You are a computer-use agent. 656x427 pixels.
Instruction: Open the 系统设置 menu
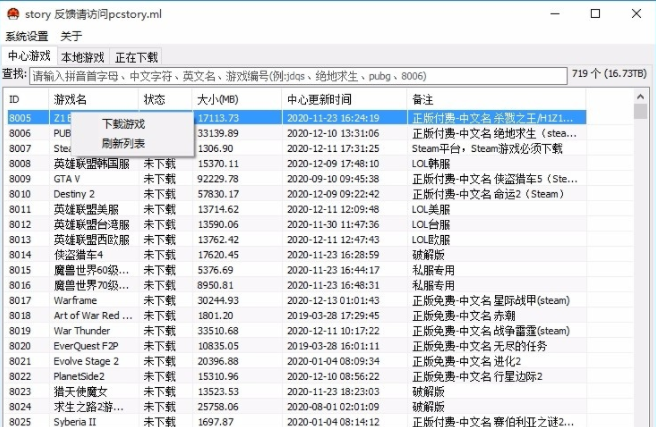(x=26, y=36)
